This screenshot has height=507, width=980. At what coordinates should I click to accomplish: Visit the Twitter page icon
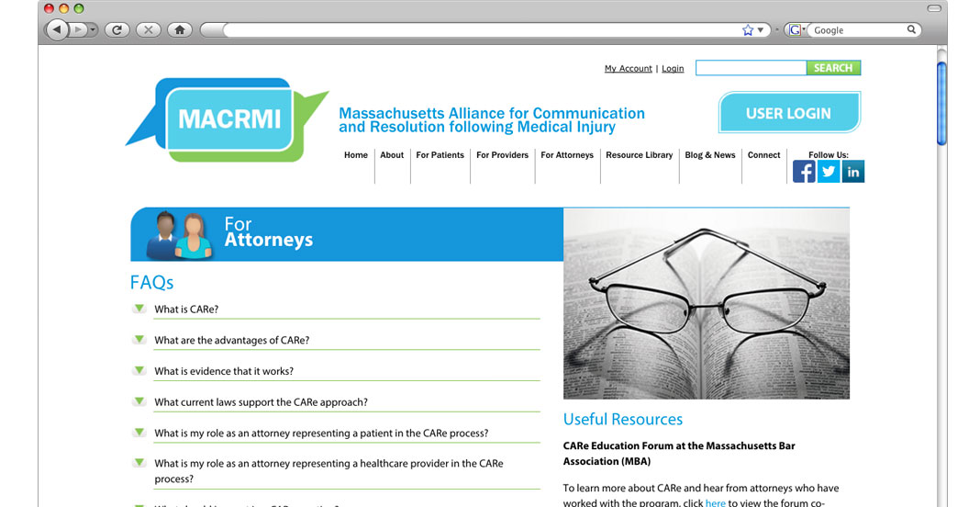click(828, 172)
